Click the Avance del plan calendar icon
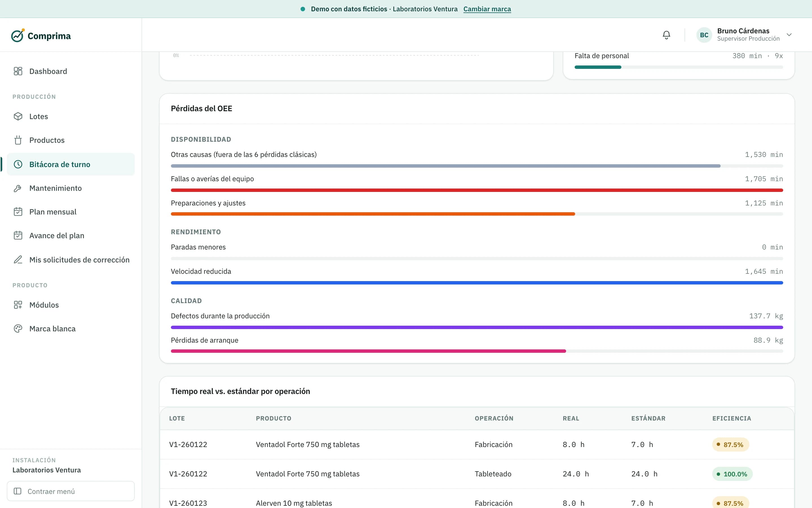Viewport: 812px width, 508px height. (x=18, y=236)
